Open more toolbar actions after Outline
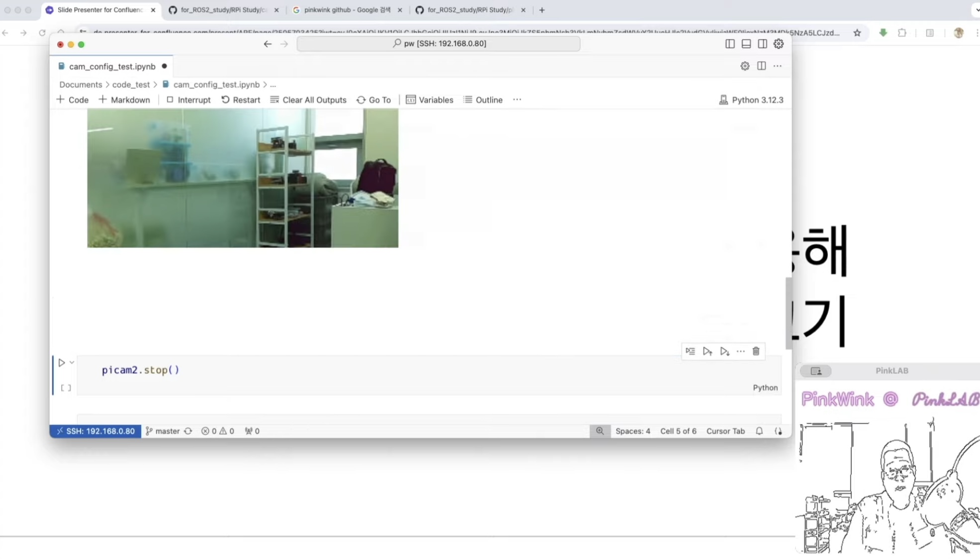980x559 pixels. 517,100
